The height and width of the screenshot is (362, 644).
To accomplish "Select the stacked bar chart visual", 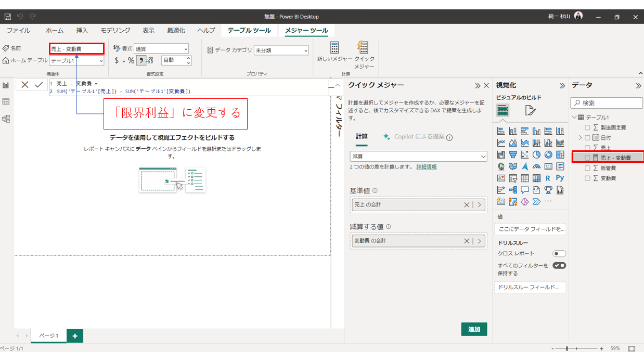I will point(501,131).
